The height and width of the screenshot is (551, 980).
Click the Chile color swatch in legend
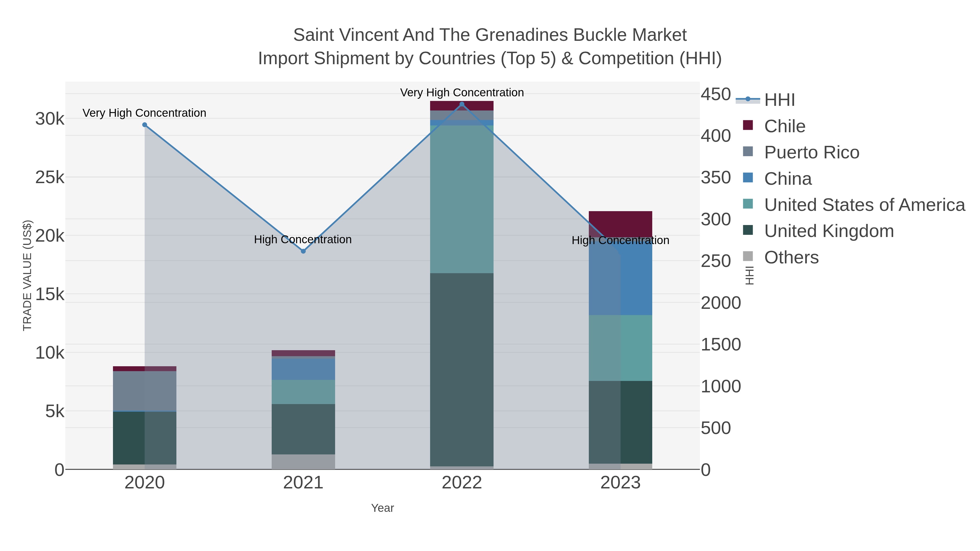(x=748, y=125)
